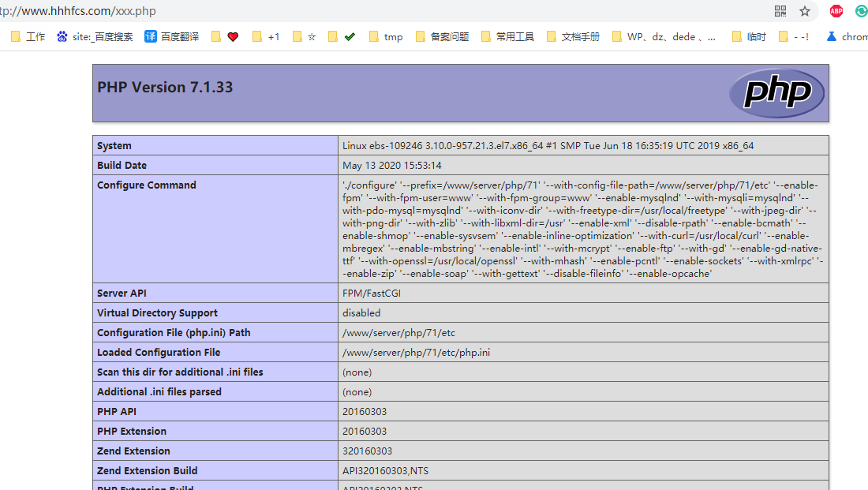This screenshot has height=490, width=868.
Task: Click the PHP logo in header
Action: point(776,93)
